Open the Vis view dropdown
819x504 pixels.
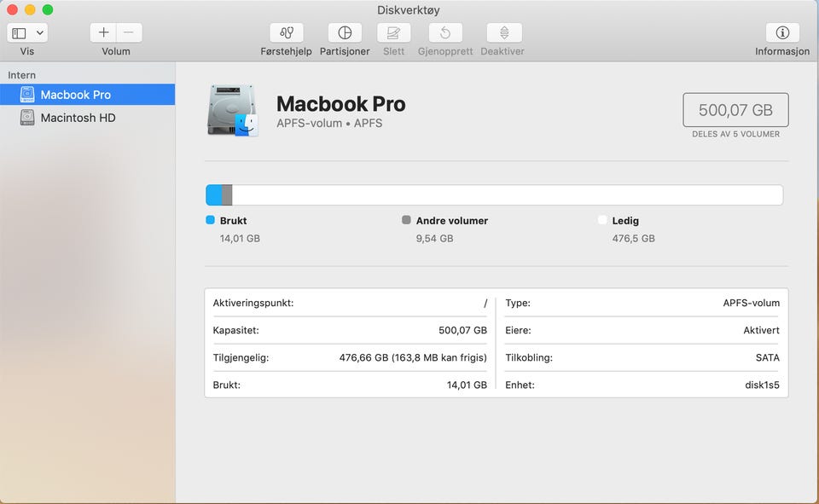tap(27, 33)
